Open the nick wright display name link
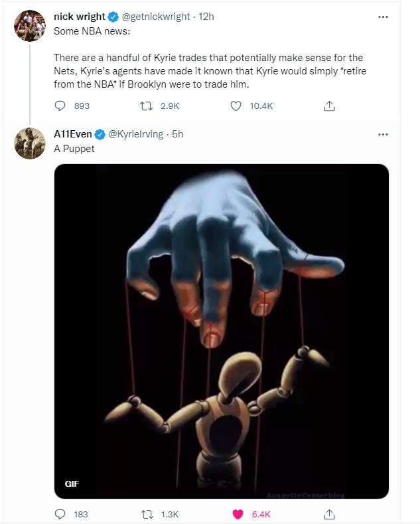This screenshot has width=420, height=524. [80, 17]
